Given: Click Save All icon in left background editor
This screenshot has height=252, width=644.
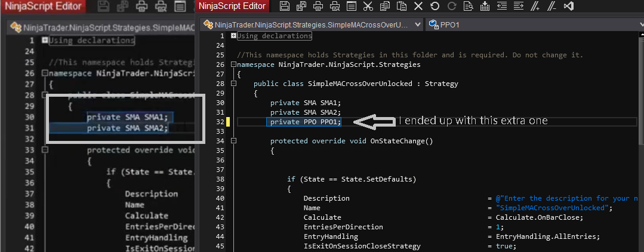Looking at the screenshot, I should pyautogui.click(x=123, y=6).
